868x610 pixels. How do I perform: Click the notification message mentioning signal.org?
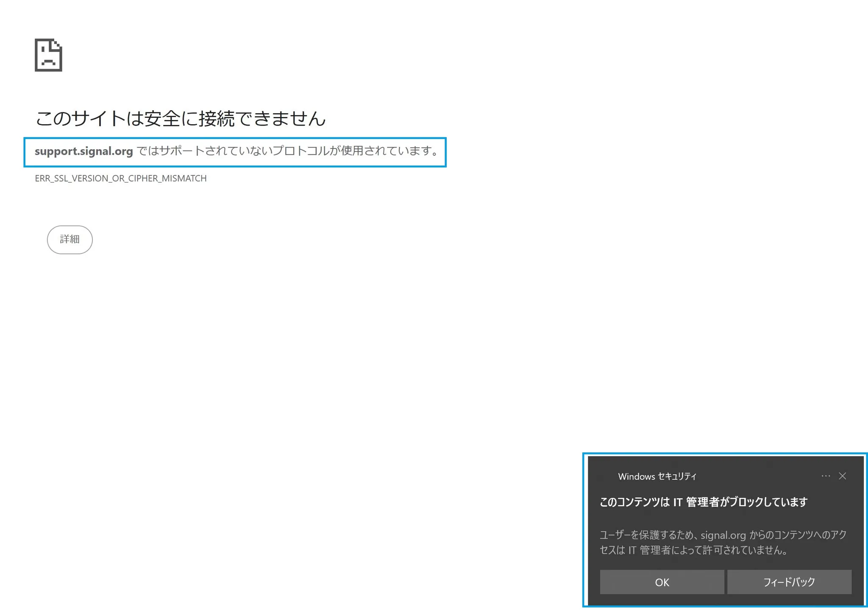[x=723, y=543]
